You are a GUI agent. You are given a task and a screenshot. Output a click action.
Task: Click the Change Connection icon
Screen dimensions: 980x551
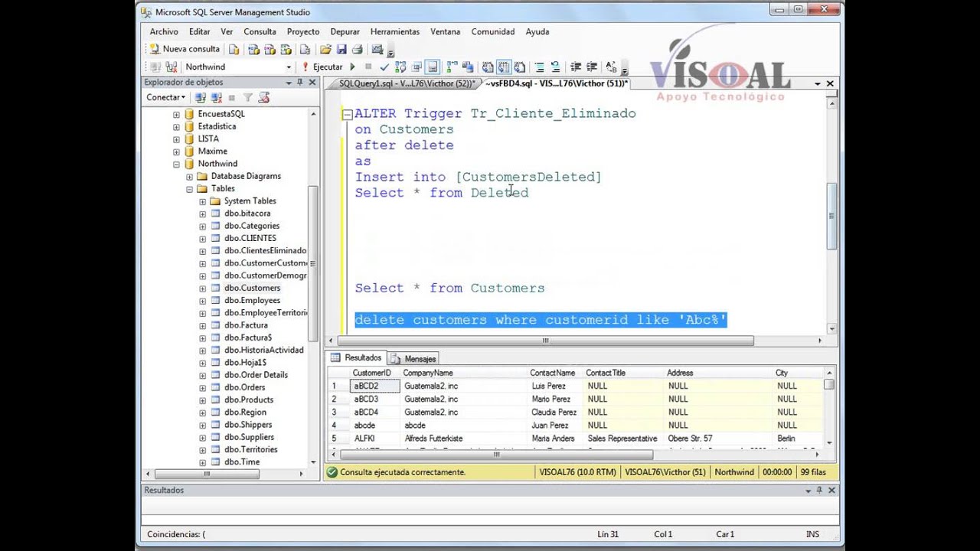(171, 67)
